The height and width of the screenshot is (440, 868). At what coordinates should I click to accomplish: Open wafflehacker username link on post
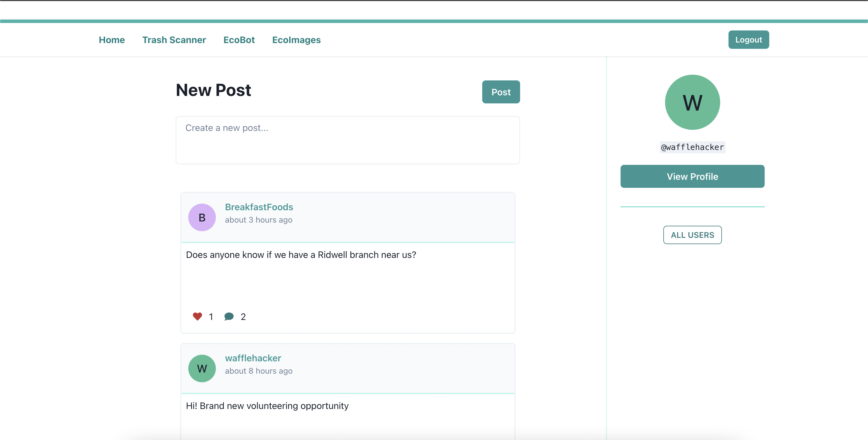[x=253, y=358]
